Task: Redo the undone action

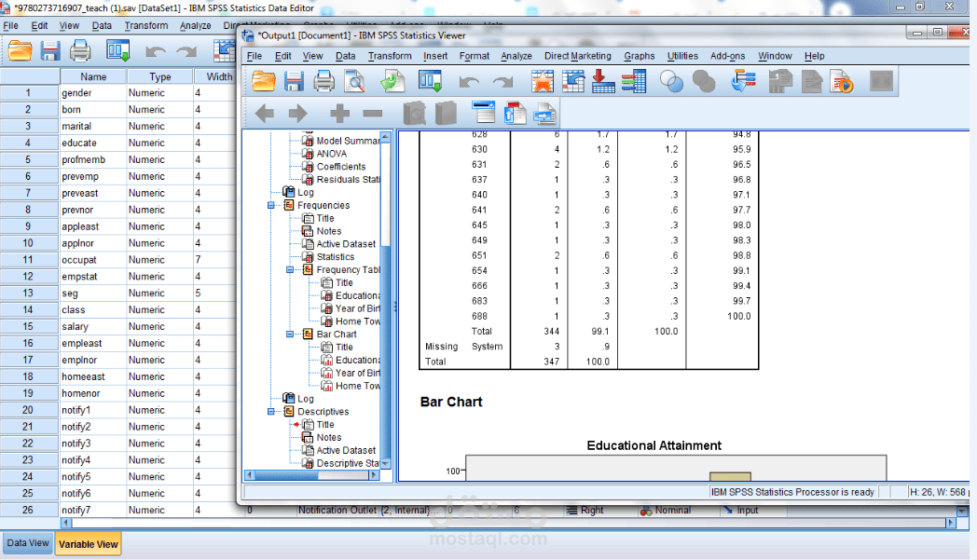Action: pyautogui.click(x=501, y=82)
